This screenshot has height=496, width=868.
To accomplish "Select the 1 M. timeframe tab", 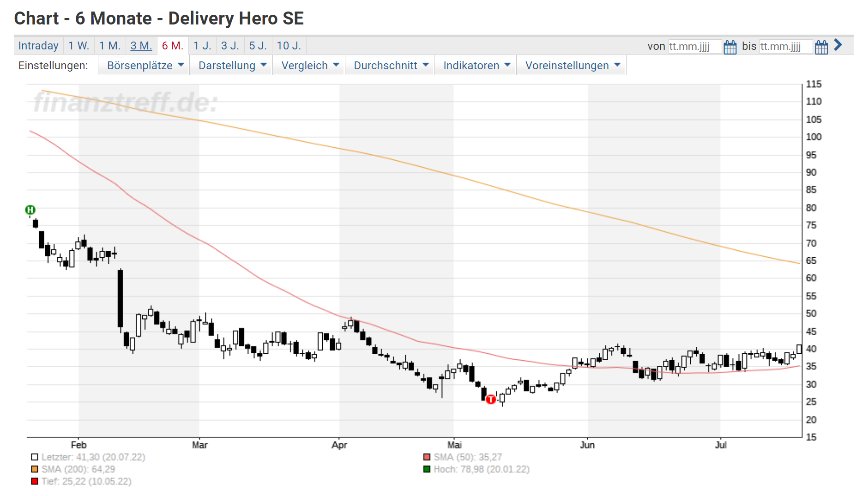I will [x=110, y=46].
